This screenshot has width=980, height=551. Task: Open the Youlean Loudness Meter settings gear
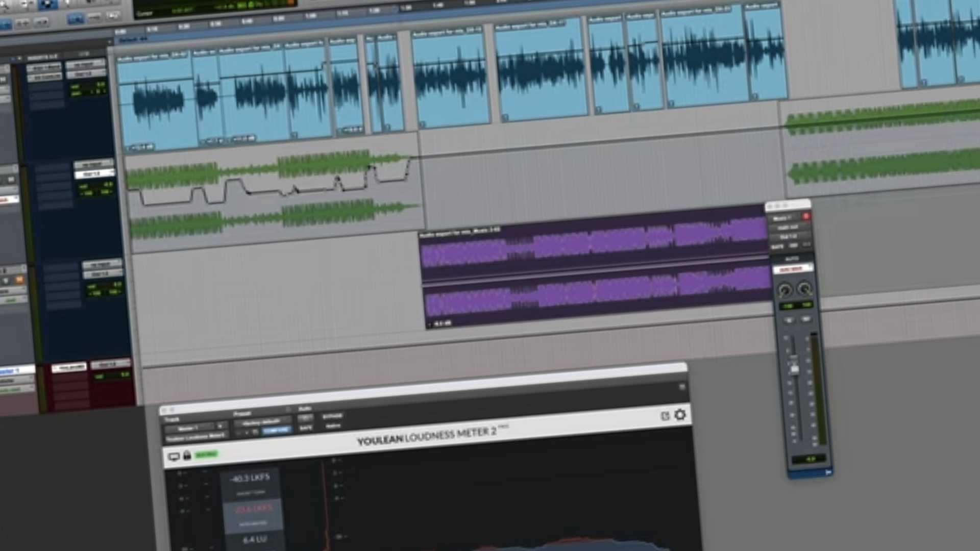(x=680, y=415)
